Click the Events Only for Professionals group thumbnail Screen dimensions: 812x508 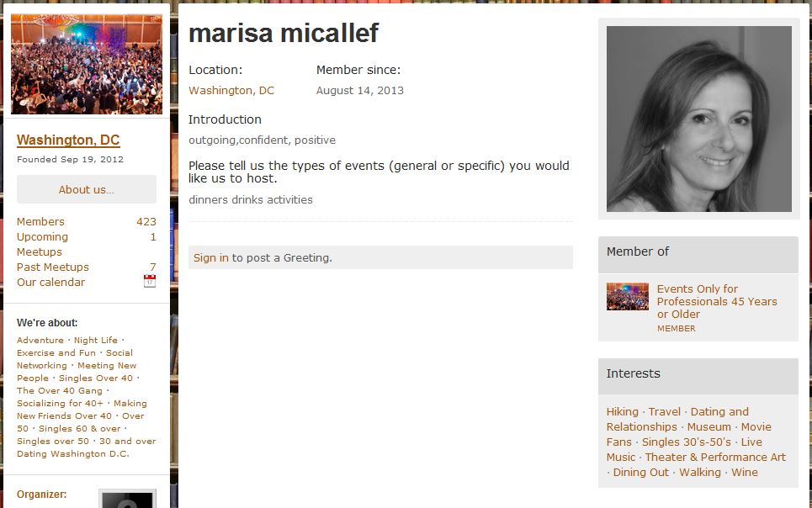(628, 296)
